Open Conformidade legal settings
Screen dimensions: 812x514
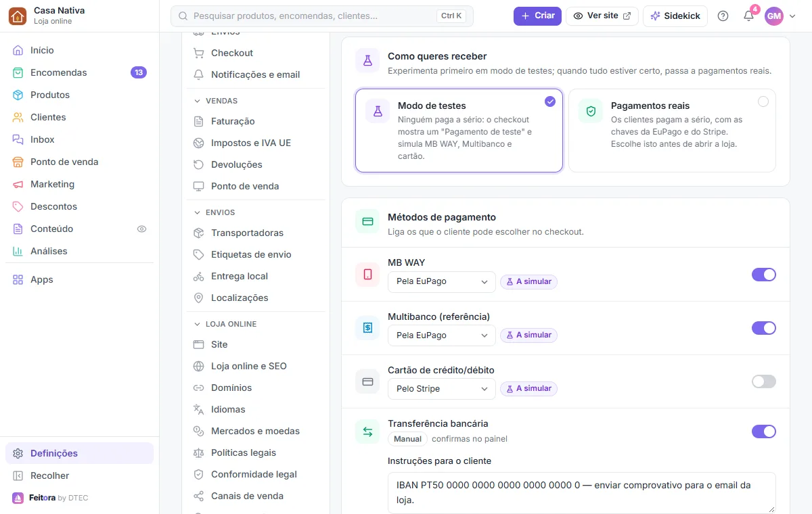256,474
